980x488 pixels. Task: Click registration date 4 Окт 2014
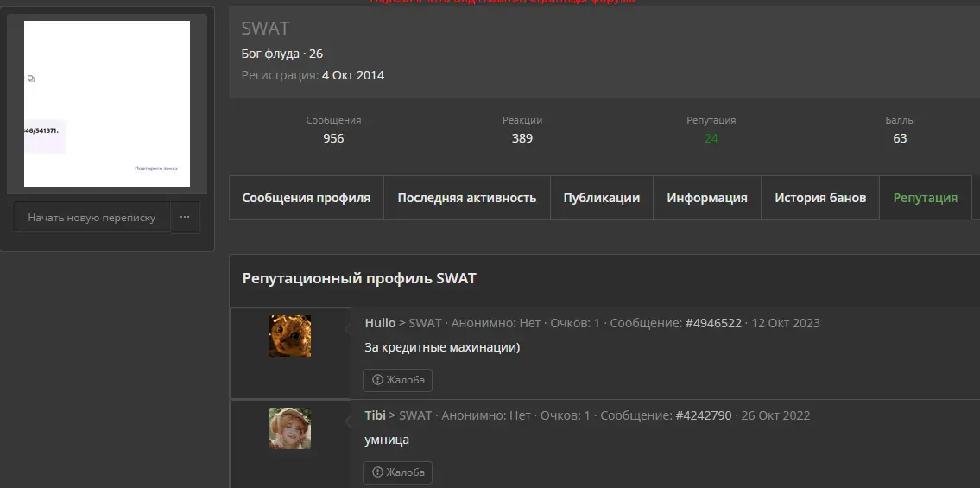tap(353, 76)
